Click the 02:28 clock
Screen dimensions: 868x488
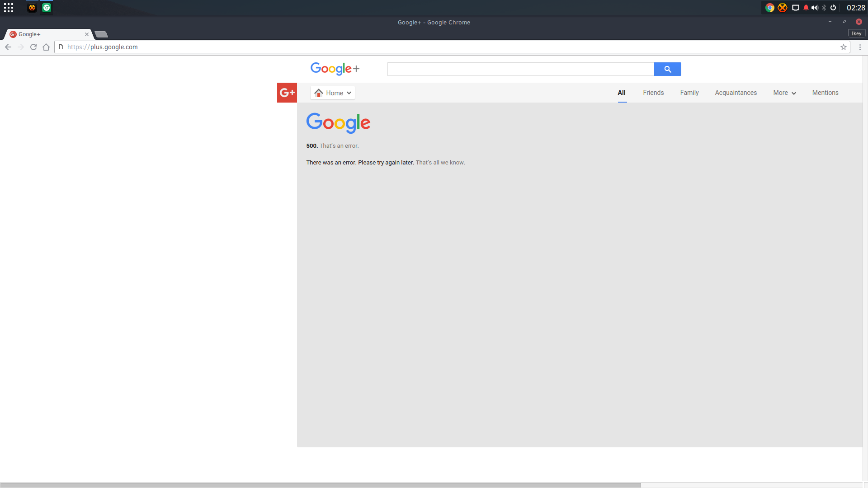click(x=856, y=8)
